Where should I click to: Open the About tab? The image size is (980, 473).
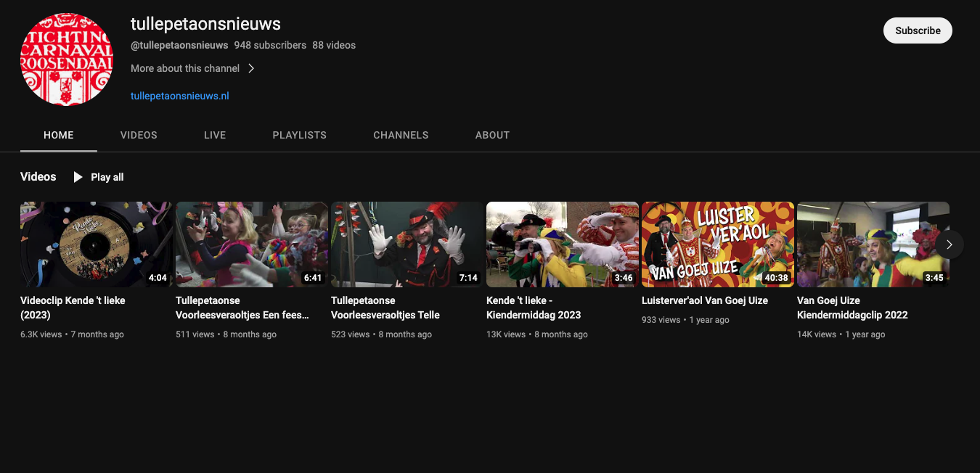coord(492,135)
